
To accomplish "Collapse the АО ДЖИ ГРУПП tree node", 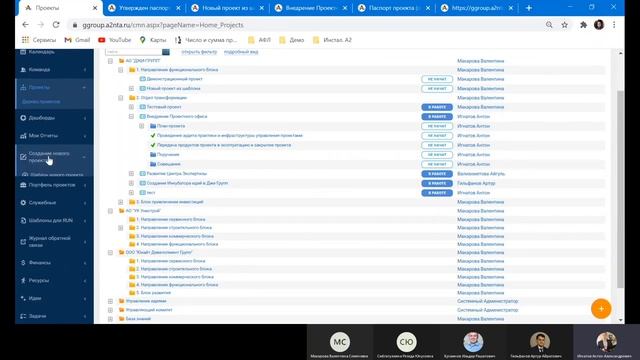I will [110, 61].
